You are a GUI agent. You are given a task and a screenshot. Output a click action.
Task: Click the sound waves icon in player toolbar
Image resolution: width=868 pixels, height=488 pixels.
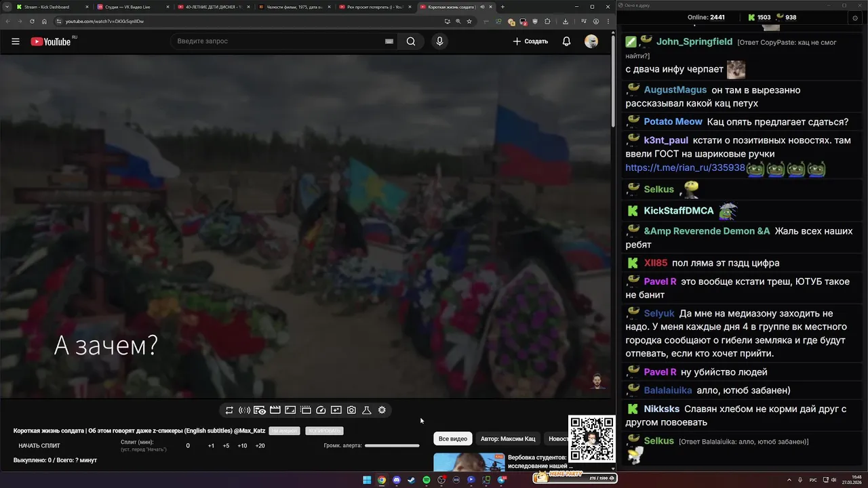[x=244, y=410]
